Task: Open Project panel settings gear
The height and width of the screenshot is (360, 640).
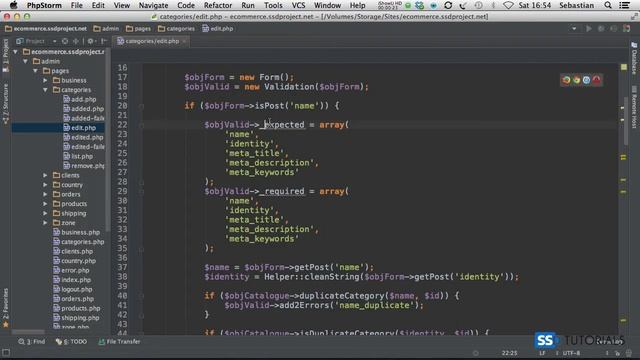Action: pyautogui.click(x=91, y=41)
